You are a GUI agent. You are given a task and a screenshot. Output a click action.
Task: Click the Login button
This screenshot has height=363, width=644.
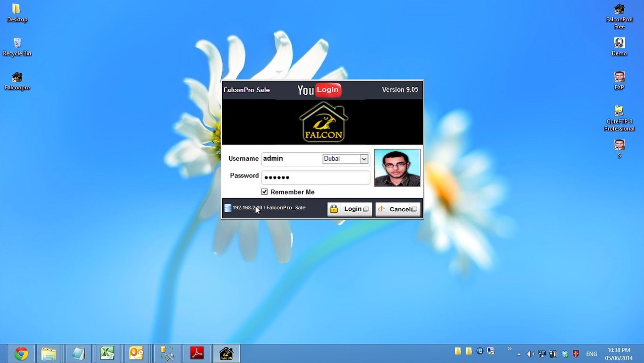tap(350, 209)
